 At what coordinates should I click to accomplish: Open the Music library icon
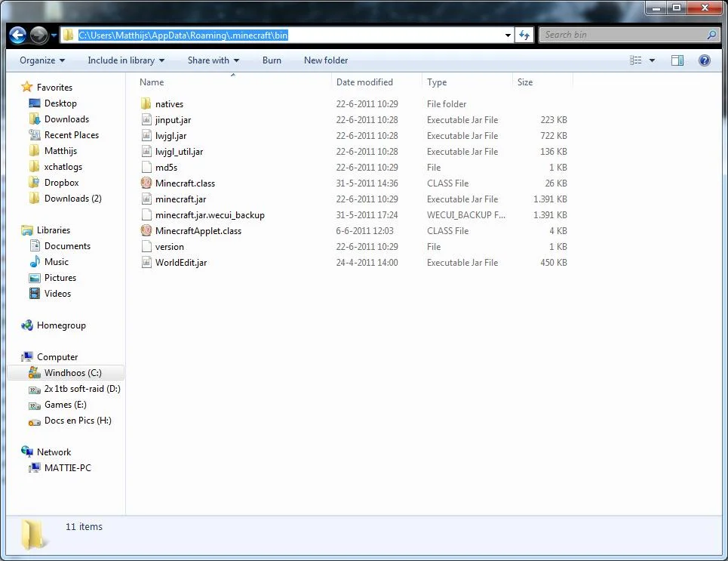coord(35,262)
